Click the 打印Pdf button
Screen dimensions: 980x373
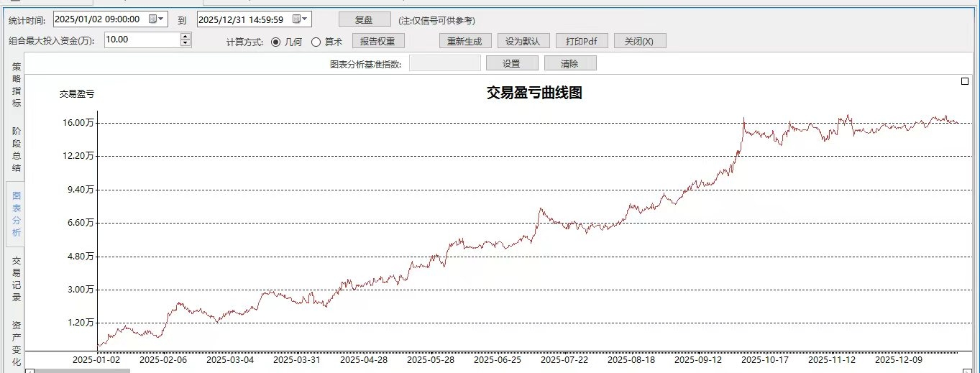(x=582, y=41)
